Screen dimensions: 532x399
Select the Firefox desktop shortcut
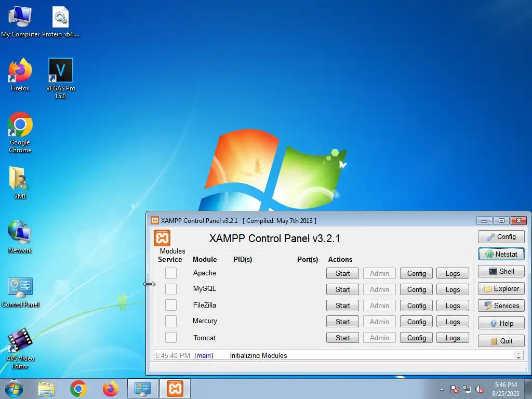(20, 75)
